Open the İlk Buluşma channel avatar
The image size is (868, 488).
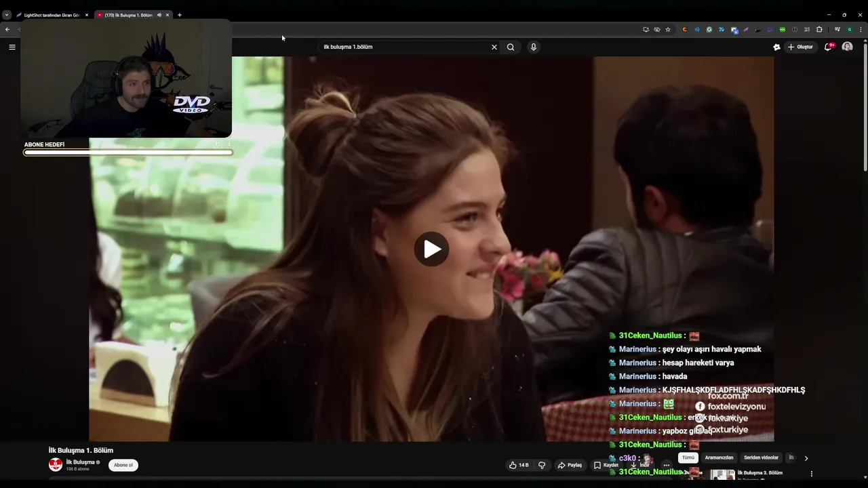pyautogui.click(x=56, y=465)
